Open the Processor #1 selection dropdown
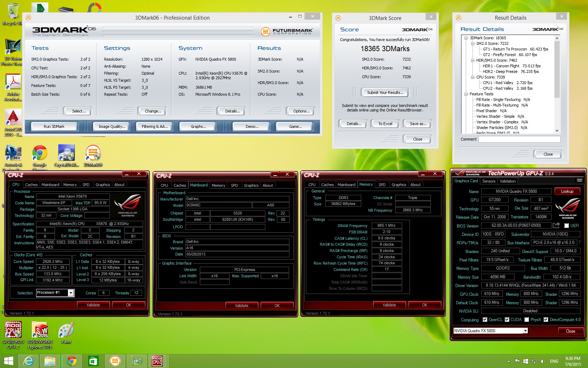Viewport: 588px width, 368px height. click(x=71, y=293)
